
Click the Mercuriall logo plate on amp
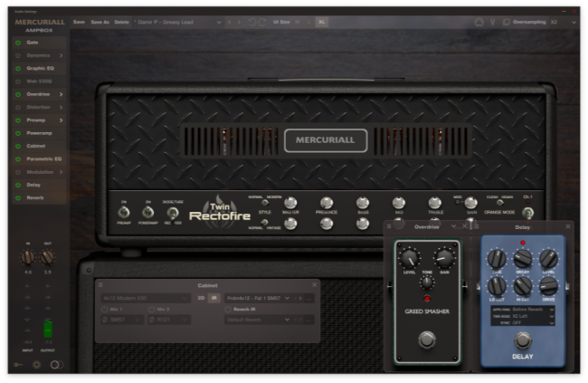(x=326, y=140)
